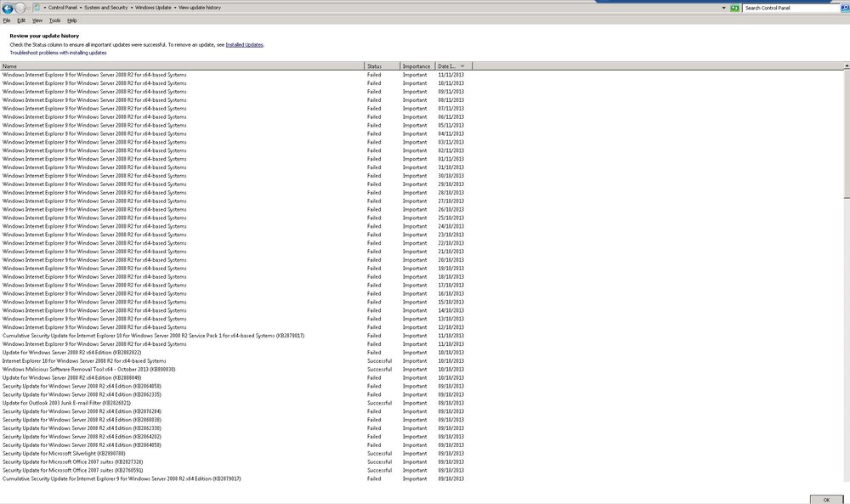Go to System and Security in the breadcrumb

[106, 8]
